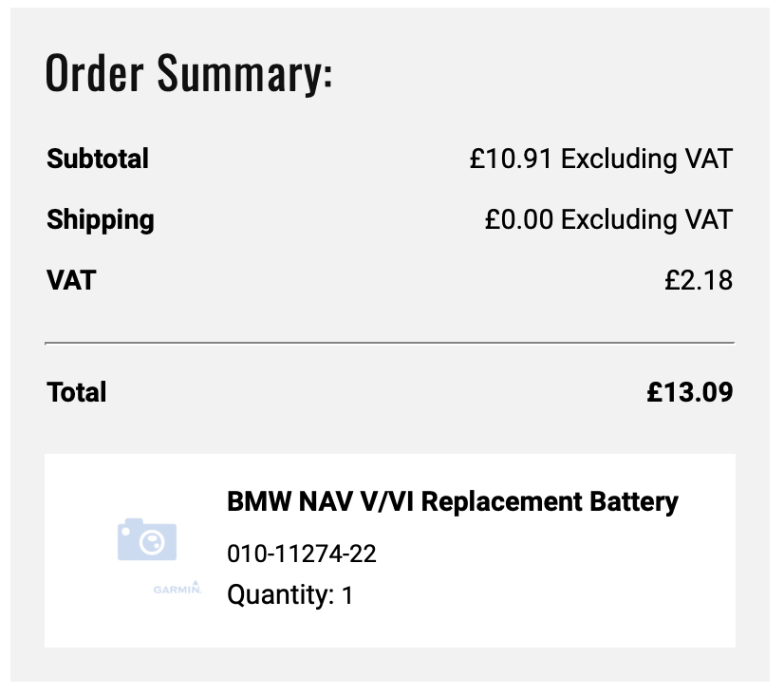
Task: Click the word Summary in the heading
Action: [x=245, y=73]
